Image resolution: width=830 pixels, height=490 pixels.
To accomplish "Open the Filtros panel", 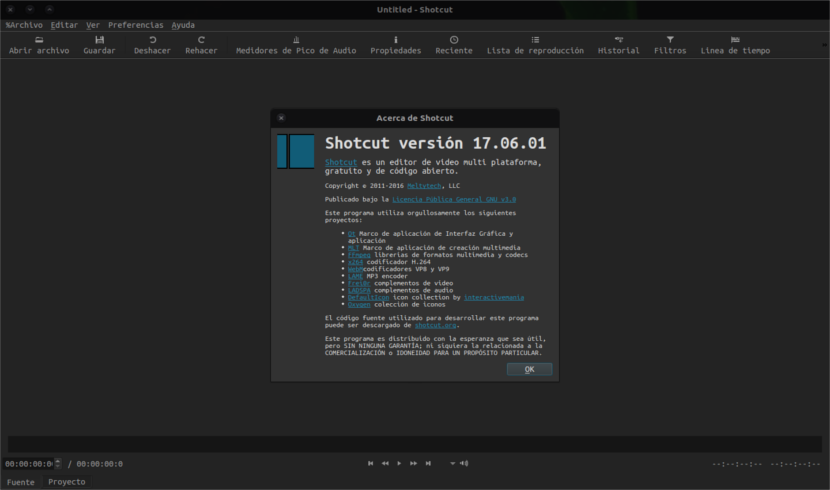I will pyautogui.click(x=670, y=46).
